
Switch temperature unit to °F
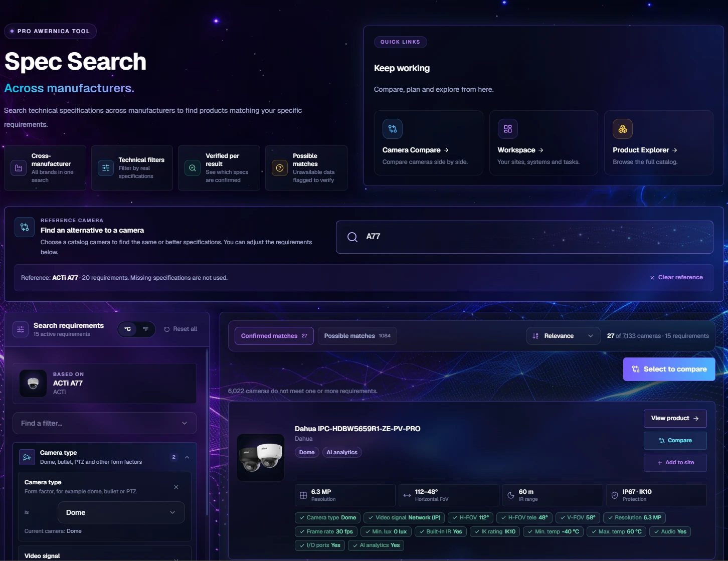click(145, 329)
